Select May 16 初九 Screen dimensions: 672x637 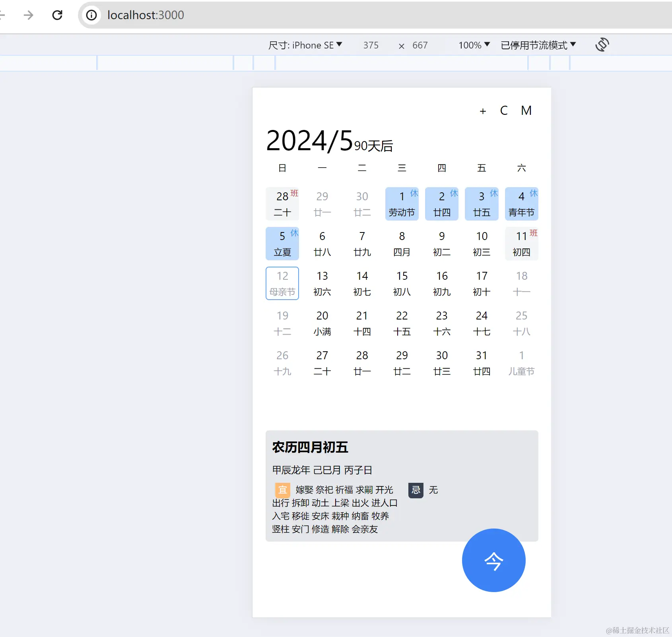click(442, 283)
